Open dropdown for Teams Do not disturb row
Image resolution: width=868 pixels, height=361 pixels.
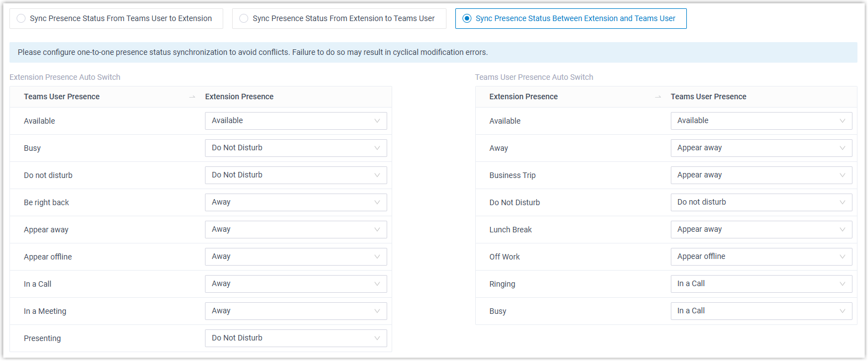(296, 175)
